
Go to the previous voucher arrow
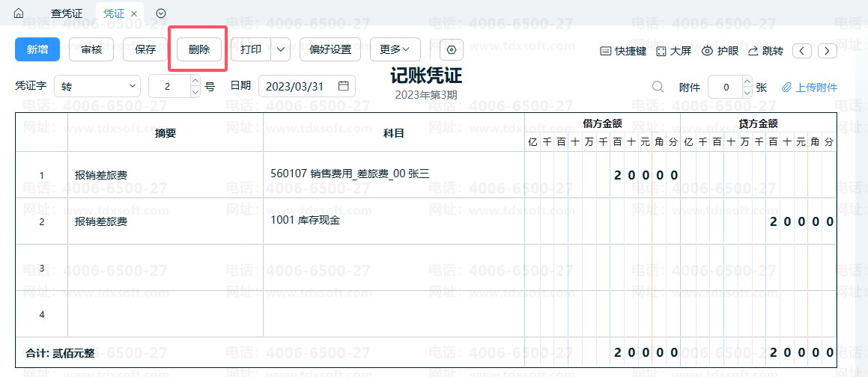click(802, 51)
